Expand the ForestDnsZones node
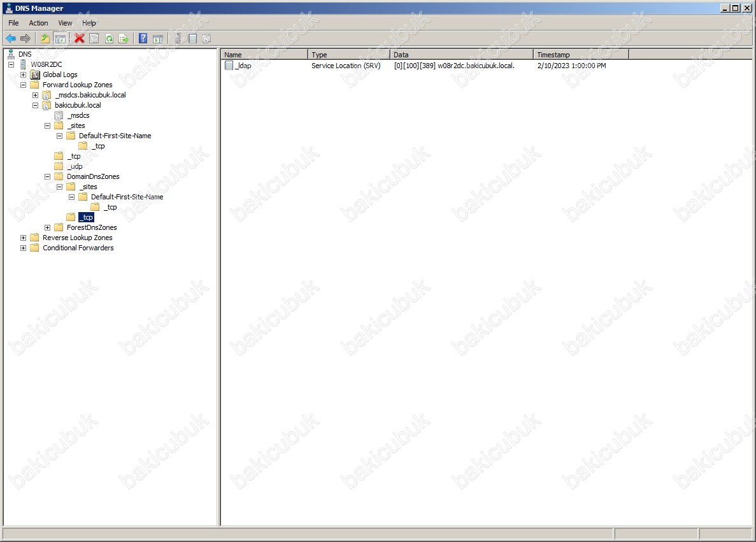Screen dimensions: 756x542 coord(47,227)
